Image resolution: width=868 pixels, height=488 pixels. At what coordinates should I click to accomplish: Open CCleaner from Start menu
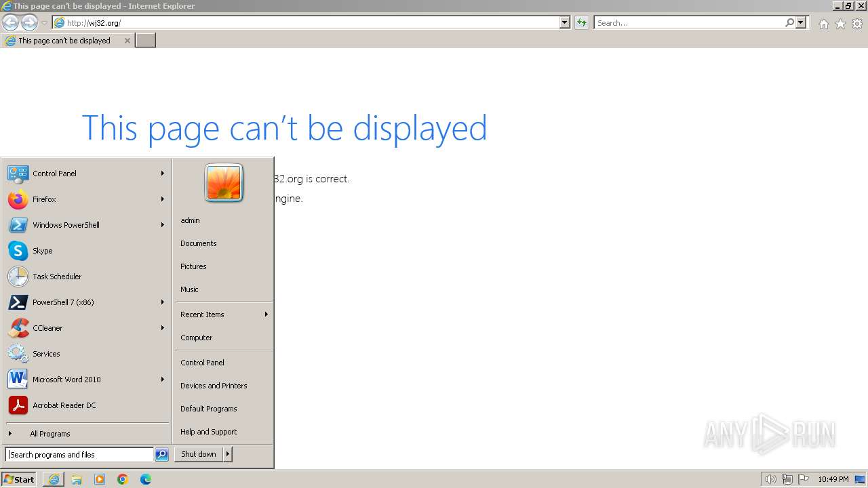pyautogui.click(x=87, y=328)
